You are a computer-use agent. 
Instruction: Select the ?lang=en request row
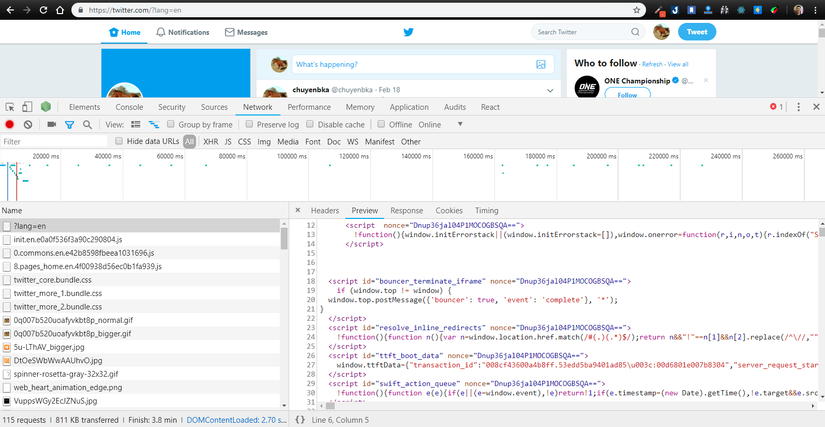140,226
